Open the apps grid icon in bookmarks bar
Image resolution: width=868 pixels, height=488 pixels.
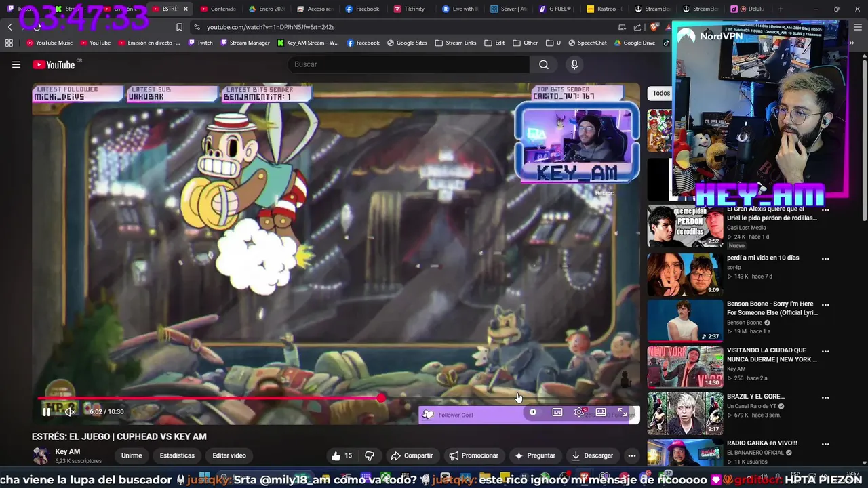point(9,43)
